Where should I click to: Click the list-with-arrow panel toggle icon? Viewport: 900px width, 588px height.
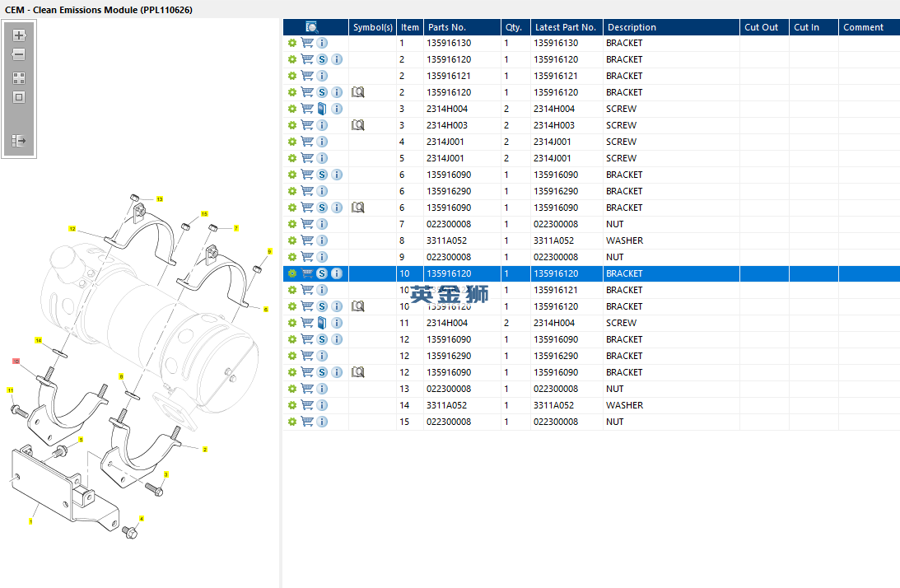click(x=19, y=141)
